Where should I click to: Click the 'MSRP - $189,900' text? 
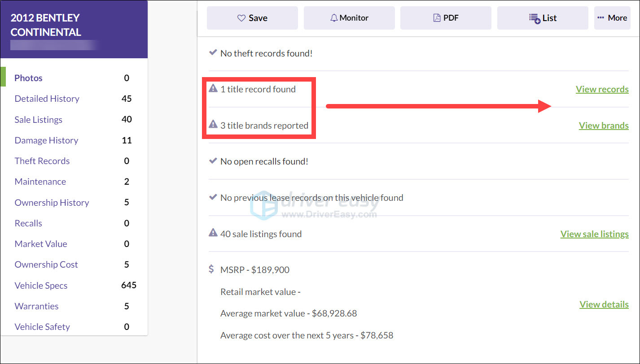point(255,270)
